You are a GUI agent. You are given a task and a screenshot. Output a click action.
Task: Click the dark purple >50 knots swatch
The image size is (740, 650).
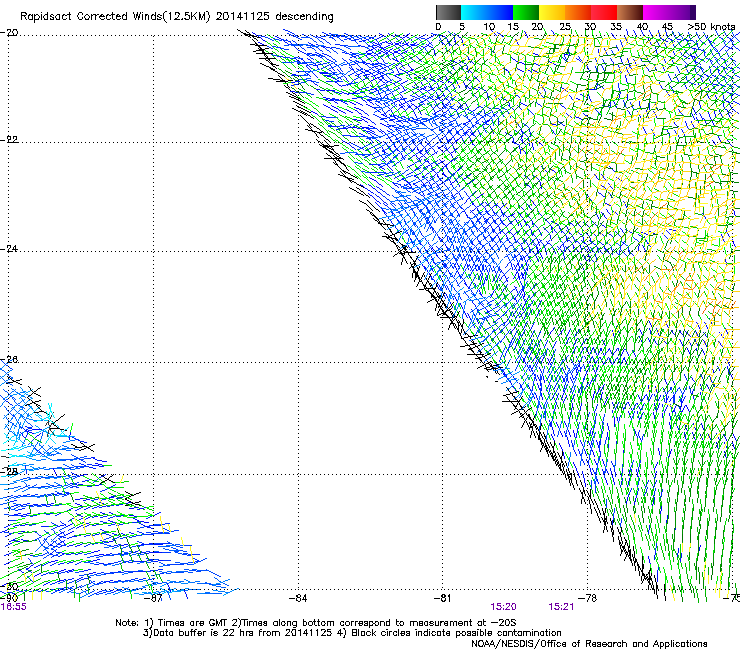click(693, 12)
